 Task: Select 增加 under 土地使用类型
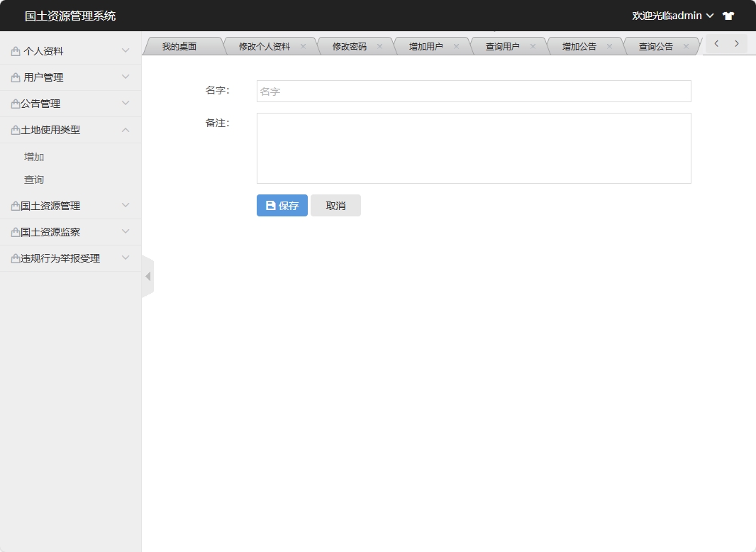33,156
